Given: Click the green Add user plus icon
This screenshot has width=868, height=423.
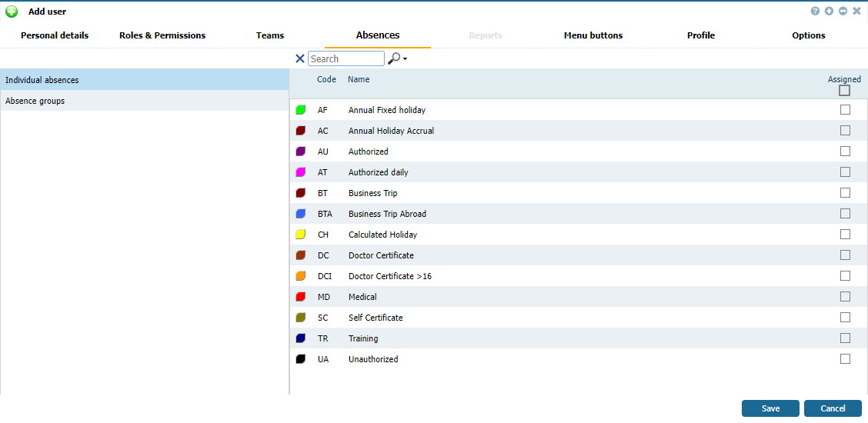Looking at the screenshot, I should (12, 12).
